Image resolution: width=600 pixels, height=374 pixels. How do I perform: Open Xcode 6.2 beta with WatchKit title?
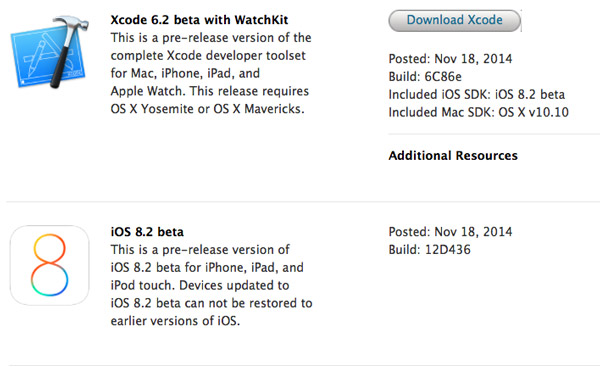coord(199,20)
